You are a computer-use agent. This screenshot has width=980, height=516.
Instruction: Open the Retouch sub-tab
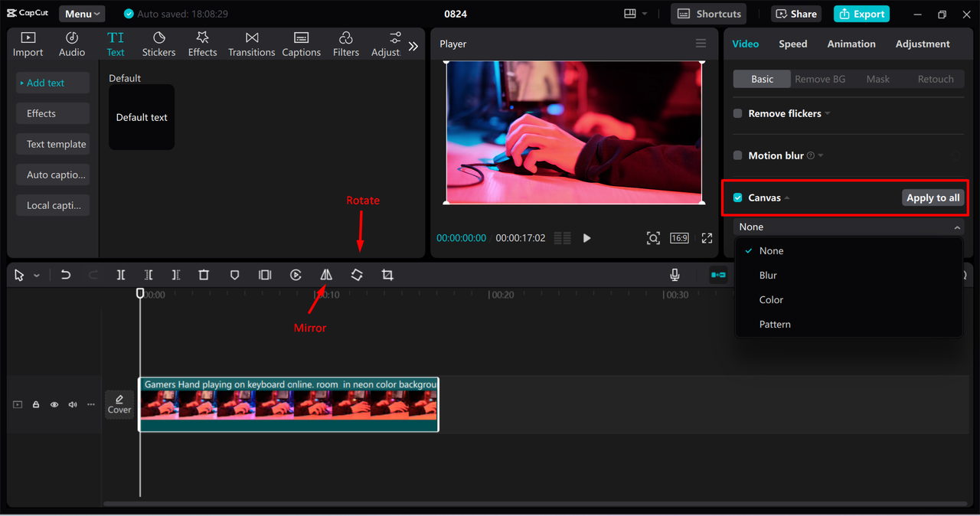936,79
